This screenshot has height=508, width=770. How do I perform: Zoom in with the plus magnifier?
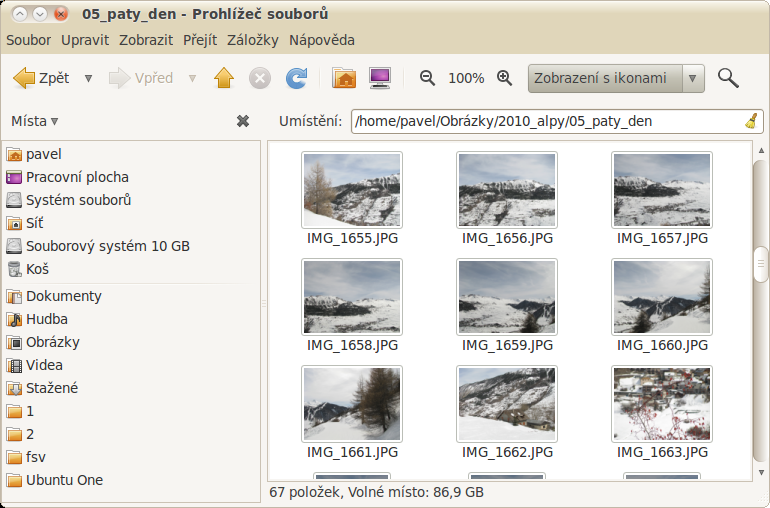[504, 78]
